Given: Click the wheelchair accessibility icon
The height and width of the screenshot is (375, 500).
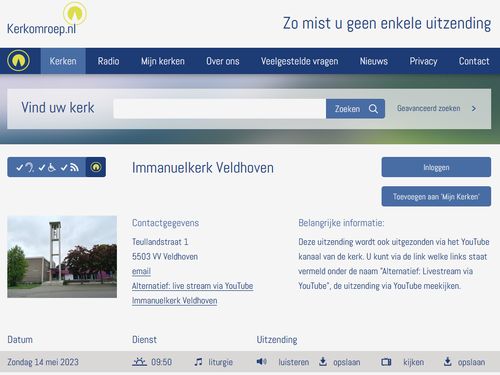Looking at the screenshot, I should (x=52, y=167).
